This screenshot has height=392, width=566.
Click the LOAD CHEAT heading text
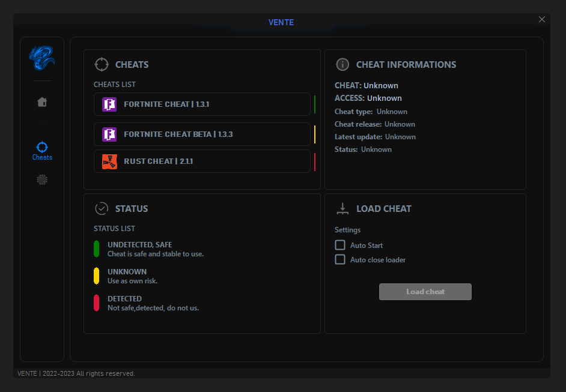384,209
